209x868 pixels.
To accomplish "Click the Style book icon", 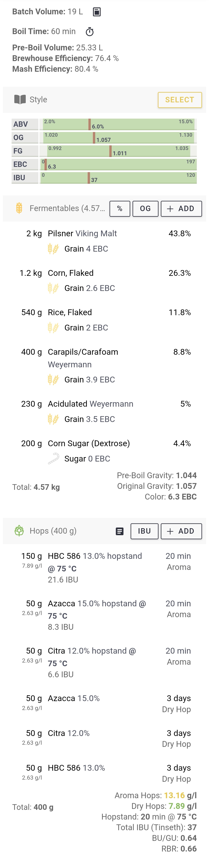I will point(20,99).
